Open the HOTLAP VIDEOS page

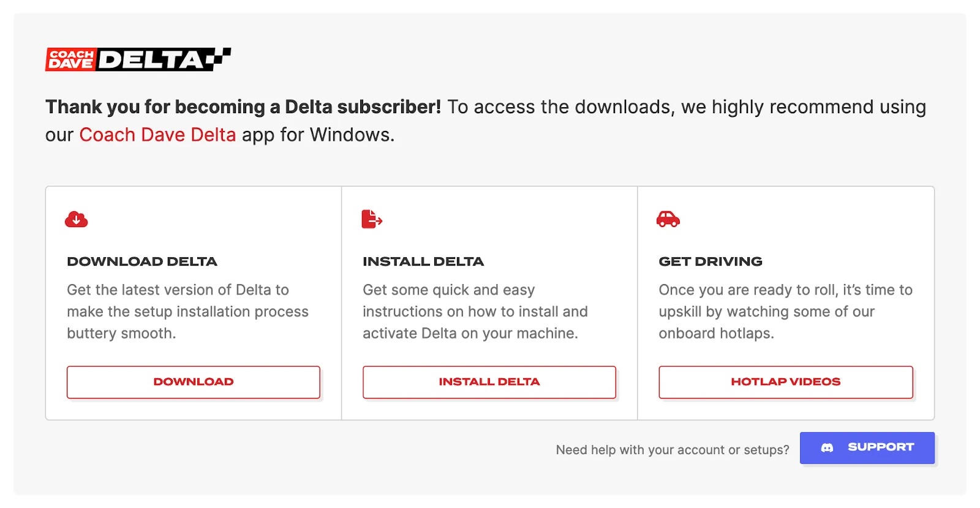pyautogui.click(x=786, y=381)
